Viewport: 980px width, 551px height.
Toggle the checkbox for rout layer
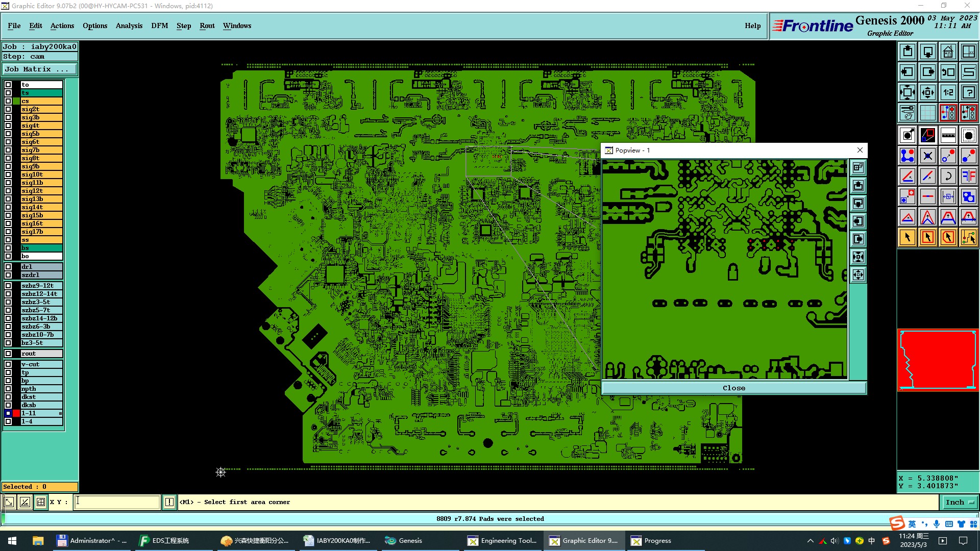(8, 354)
